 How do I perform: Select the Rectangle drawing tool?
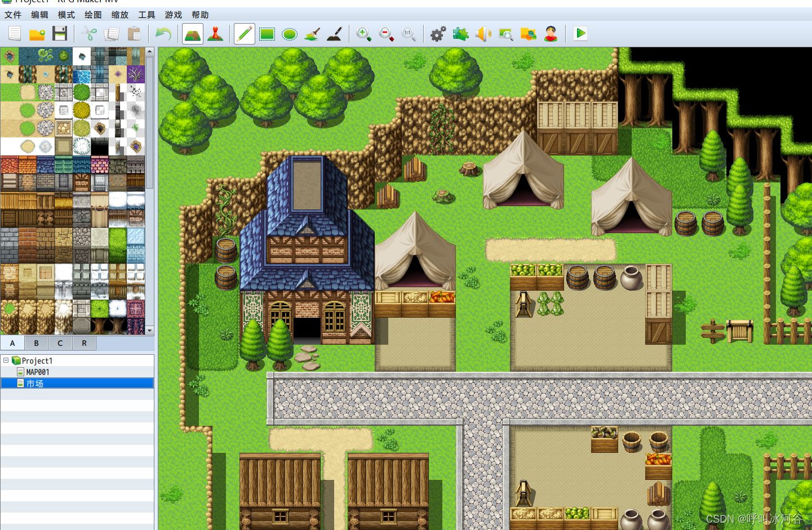click(x=267, y=34)
